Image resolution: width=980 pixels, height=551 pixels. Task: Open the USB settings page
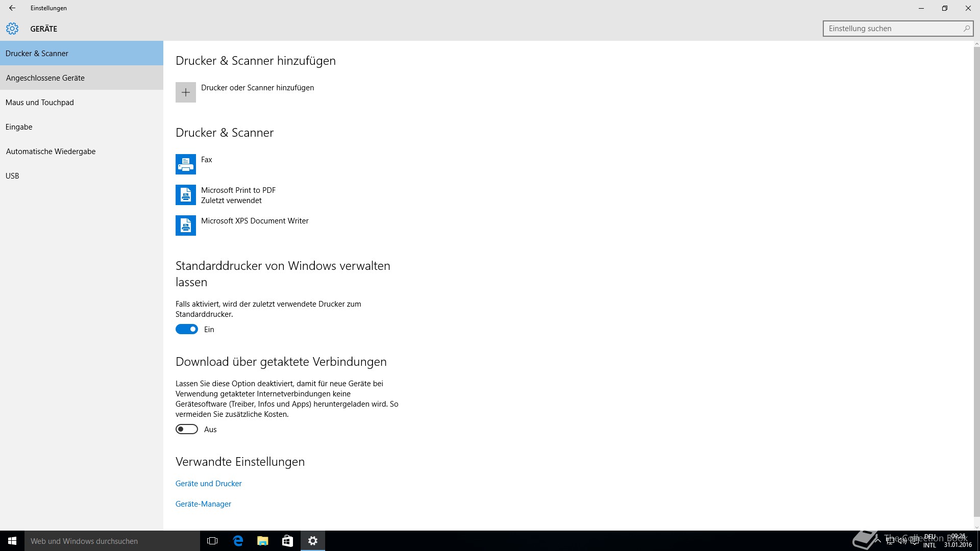(x=82, y=176)
